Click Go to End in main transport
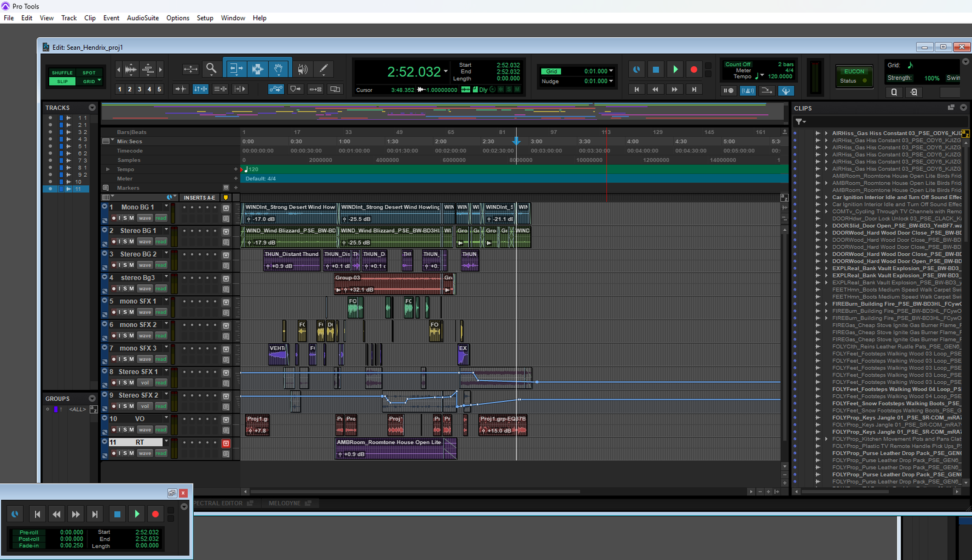 coord(694,89)
